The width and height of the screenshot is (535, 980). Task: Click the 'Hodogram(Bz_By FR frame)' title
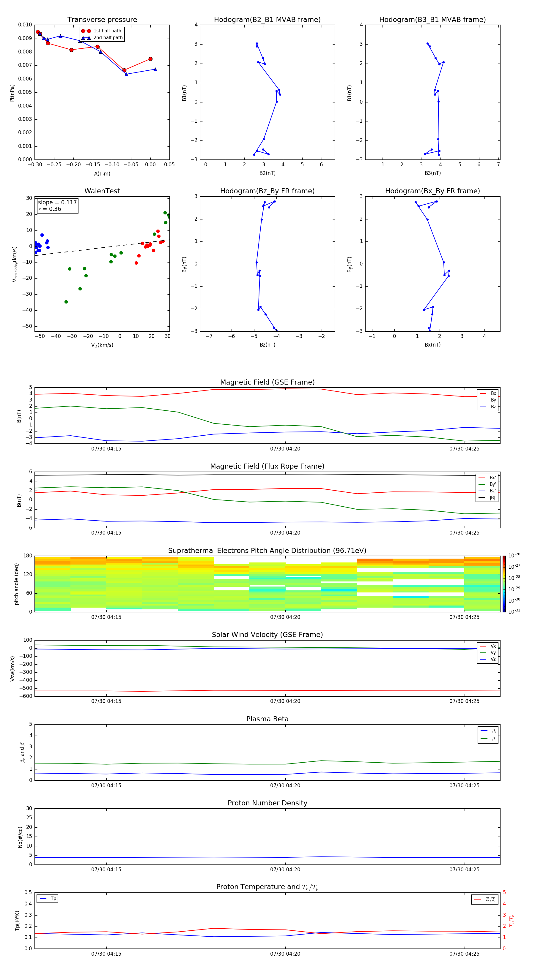coord(267,191)
